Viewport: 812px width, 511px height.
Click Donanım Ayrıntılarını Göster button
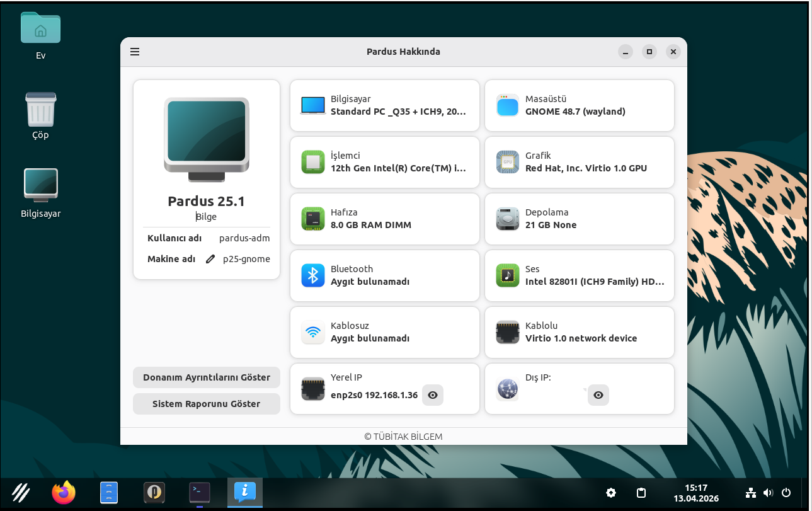[207, 377]
